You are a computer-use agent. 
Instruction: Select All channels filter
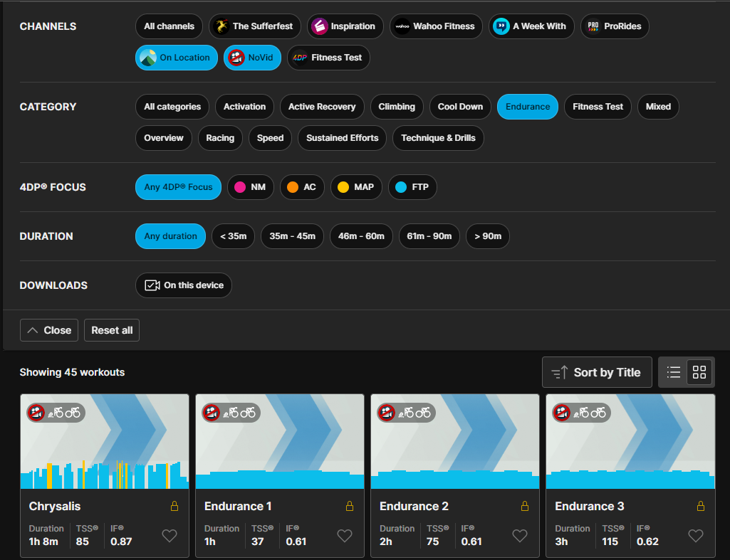point(169,26)
